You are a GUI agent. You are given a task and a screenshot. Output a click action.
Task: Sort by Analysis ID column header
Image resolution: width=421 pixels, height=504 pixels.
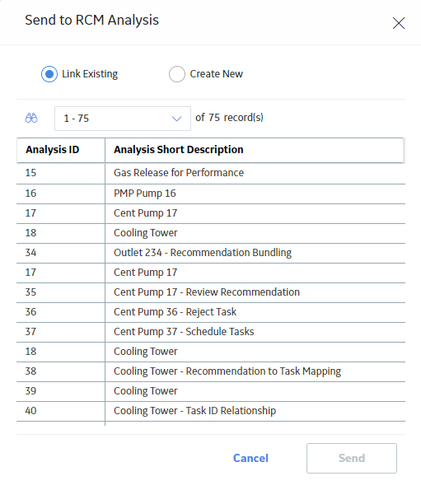[x=53, y=150]
